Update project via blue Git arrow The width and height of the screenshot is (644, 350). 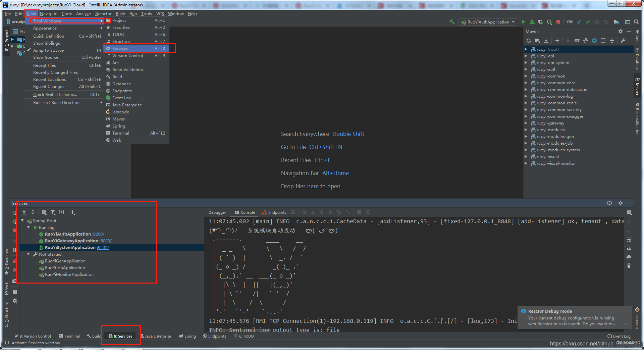(579, 22)
